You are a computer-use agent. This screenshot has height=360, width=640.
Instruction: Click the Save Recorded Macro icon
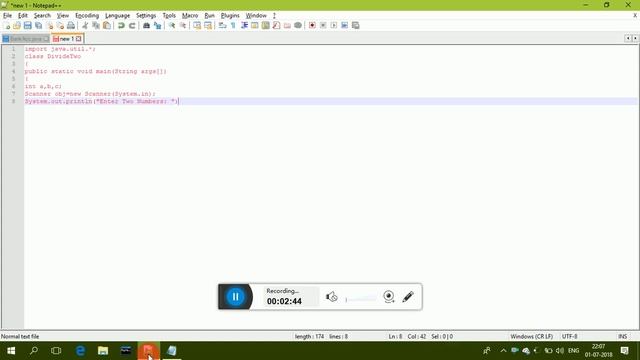pos(356,25)
